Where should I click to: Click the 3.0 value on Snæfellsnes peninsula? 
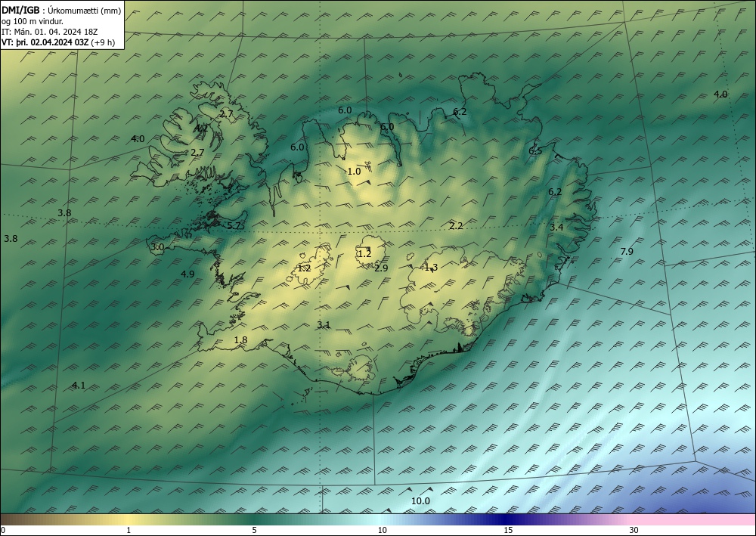pyautogui.click(x=157, y=247)
